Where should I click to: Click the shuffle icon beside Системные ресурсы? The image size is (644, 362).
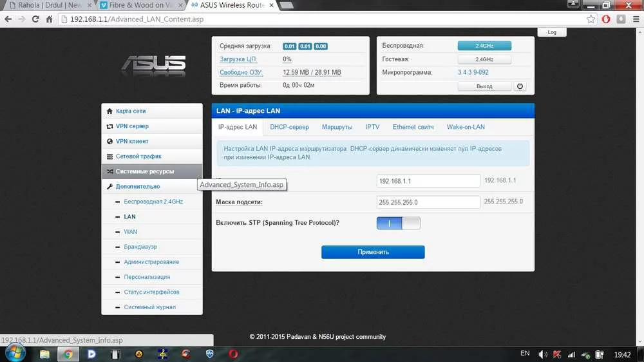(109, 171)
